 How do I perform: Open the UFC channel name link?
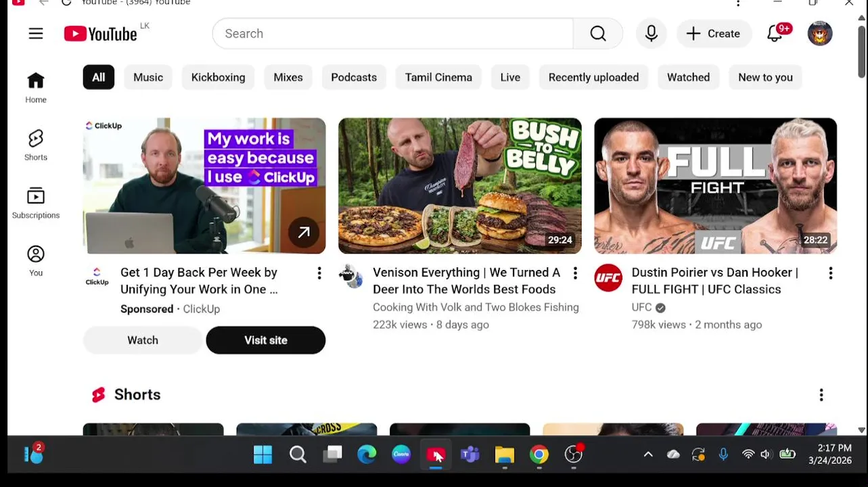coord(641,307)
